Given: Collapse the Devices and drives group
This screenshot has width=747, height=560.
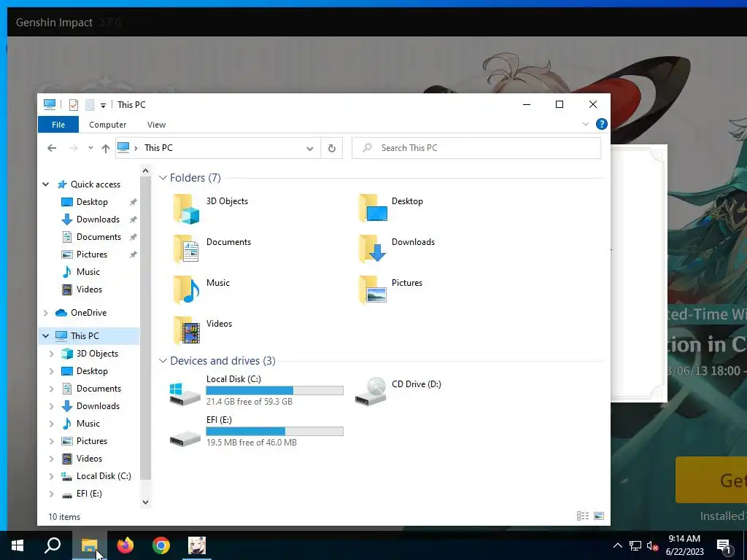Looking at the screenshot, I should coord(163,361).
